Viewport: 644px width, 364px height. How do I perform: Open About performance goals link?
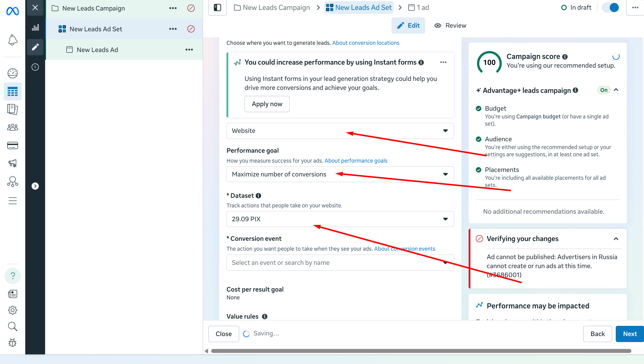[356, 161]
